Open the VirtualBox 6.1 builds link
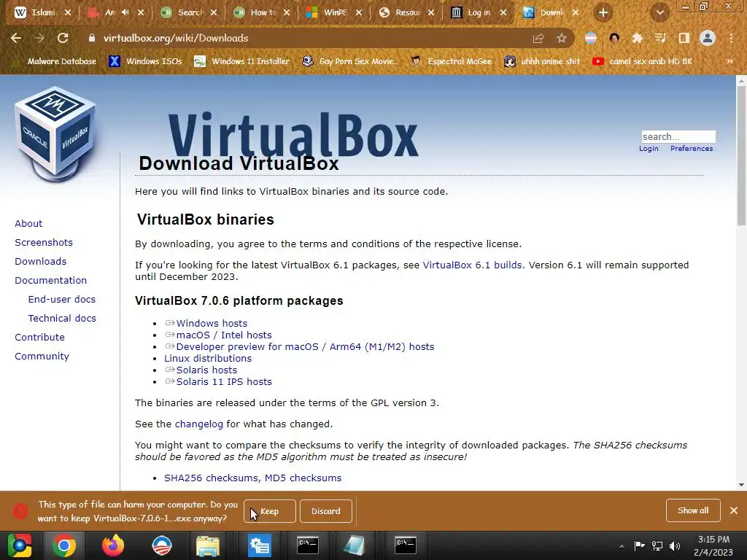The width and height of the screenshot is (747, 560). point(472,265)
